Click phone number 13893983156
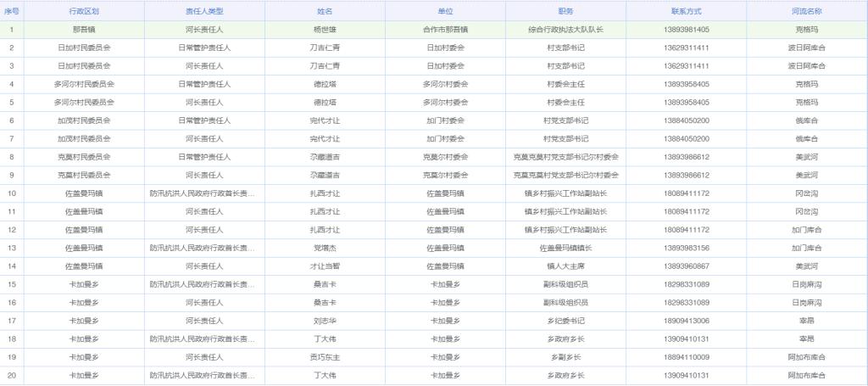 pyautogui.click(x=686, y=248)
